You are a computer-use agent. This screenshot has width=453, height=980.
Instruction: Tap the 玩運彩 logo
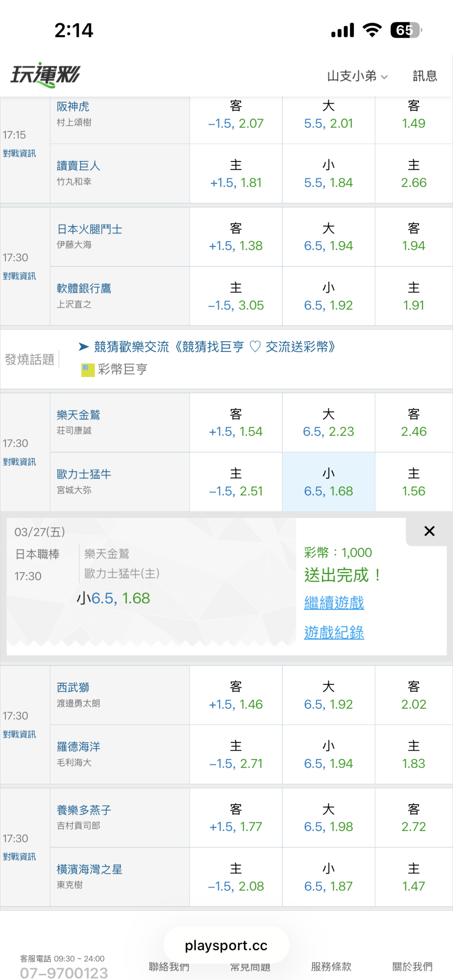point(45,75)
